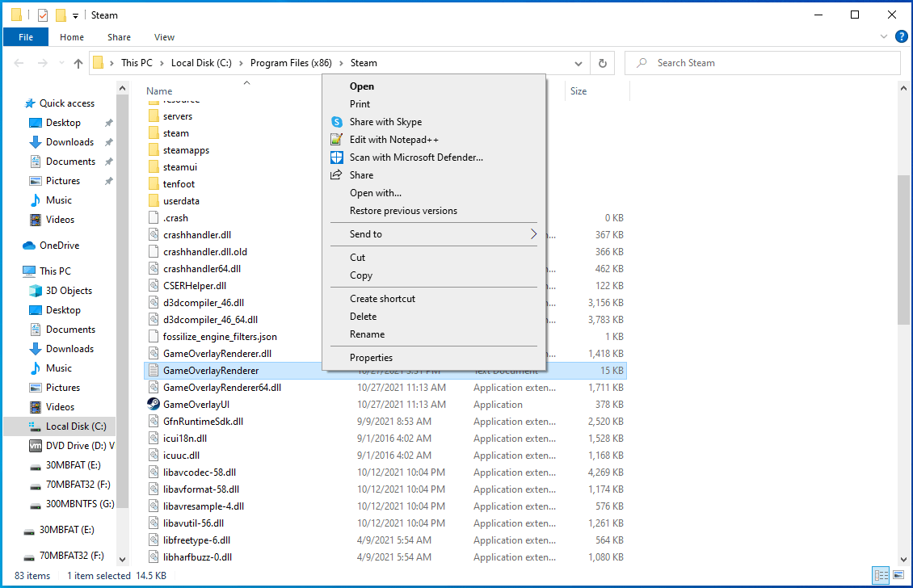
Task: Click the OneDrive cloud icon in sidebar
Action: pos(29,246)
